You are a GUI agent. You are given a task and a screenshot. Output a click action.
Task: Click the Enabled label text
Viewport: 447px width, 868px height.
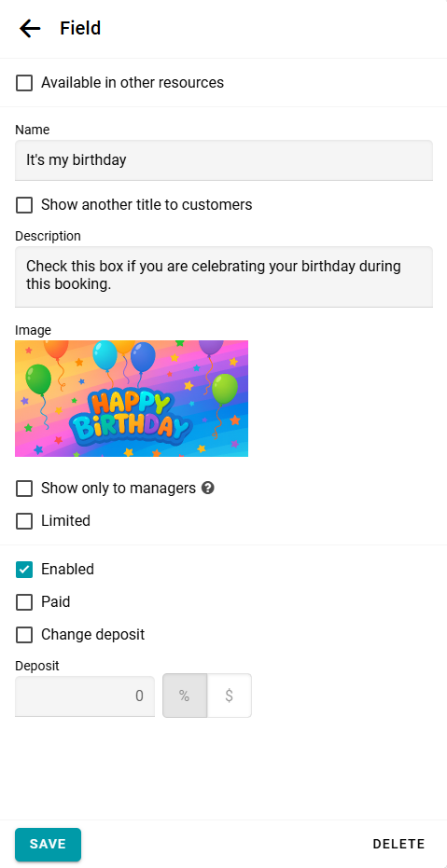67,570
